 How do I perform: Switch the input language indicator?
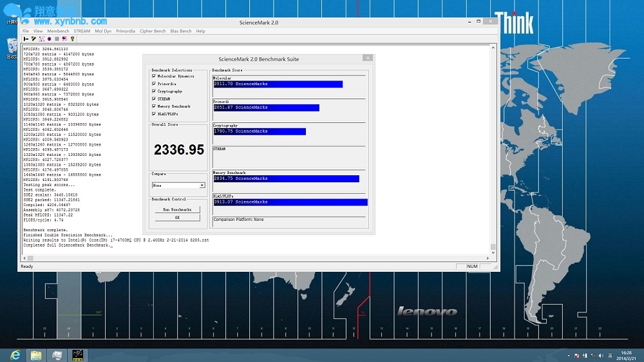pyautogui.click(x=610, y=356)
